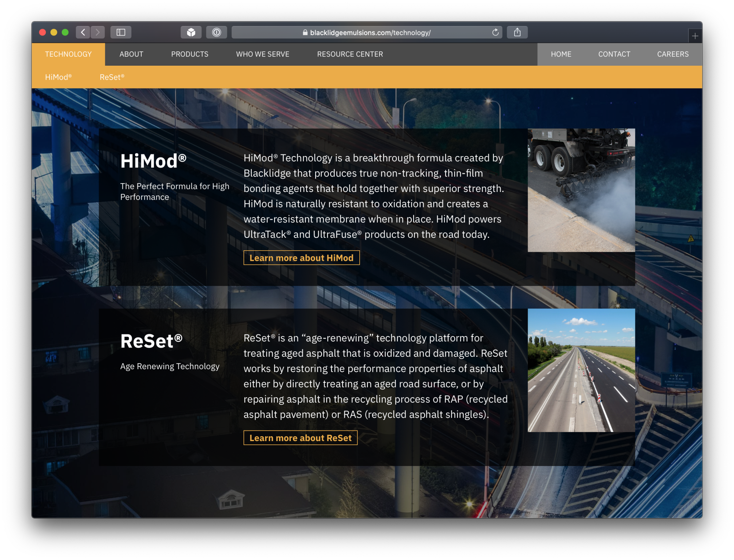The height and width of the screenshot is (560, 734).
Task: Open the paving truck photo thumbnail
Action: pos(581,190)
